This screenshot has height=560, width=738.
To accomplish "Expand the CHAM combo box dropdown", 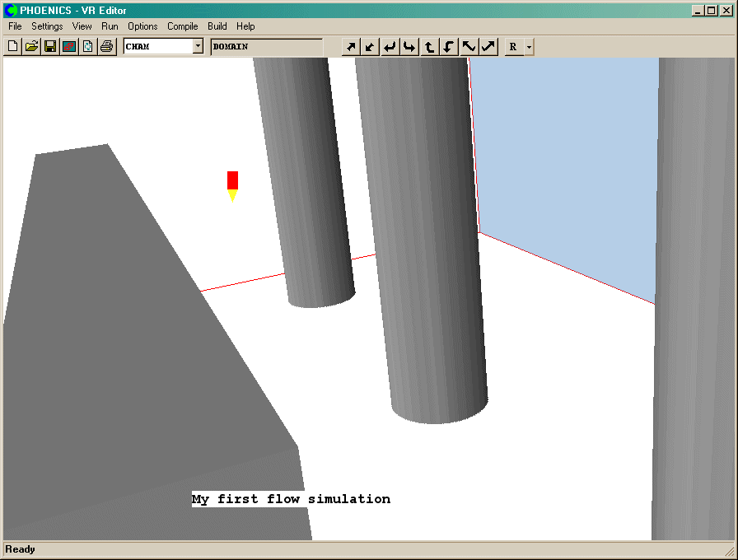I will (x=198, y=47).
